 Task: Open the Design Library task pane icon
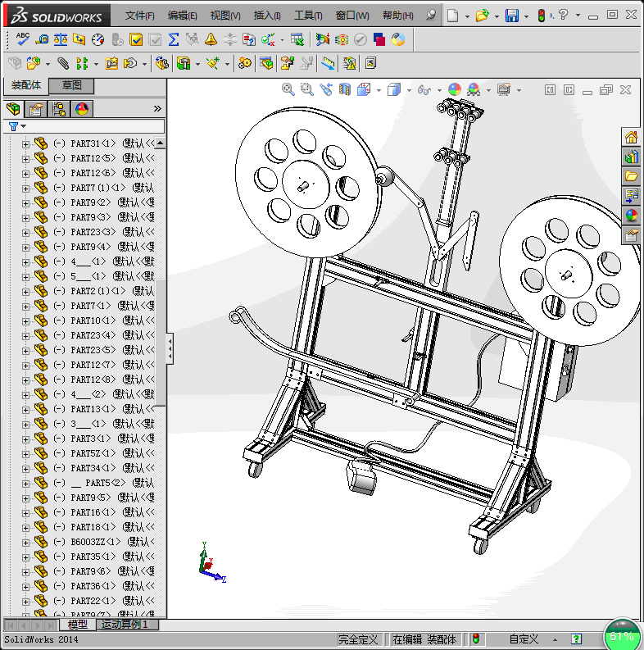click(631, 157)
